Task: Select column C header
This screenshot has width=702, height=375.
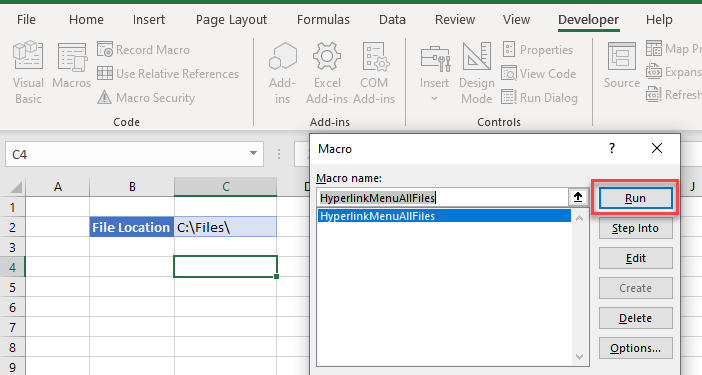Action: click(x=226, y=187)
